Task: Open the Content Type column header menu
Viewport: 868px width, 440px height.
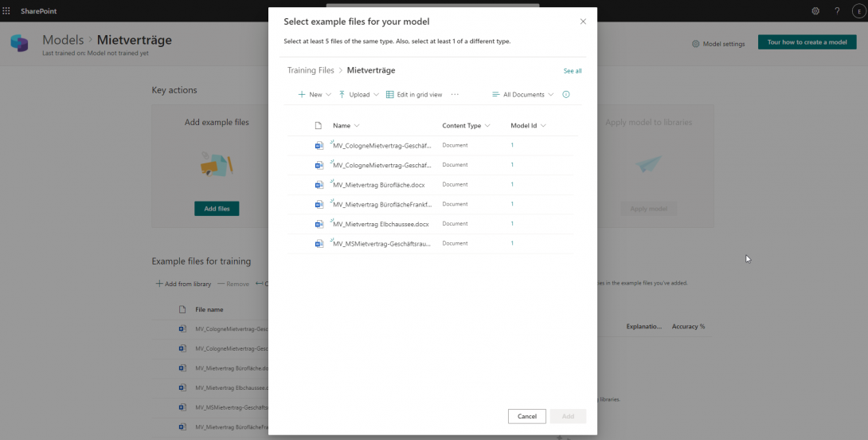Action: point(466,126)
